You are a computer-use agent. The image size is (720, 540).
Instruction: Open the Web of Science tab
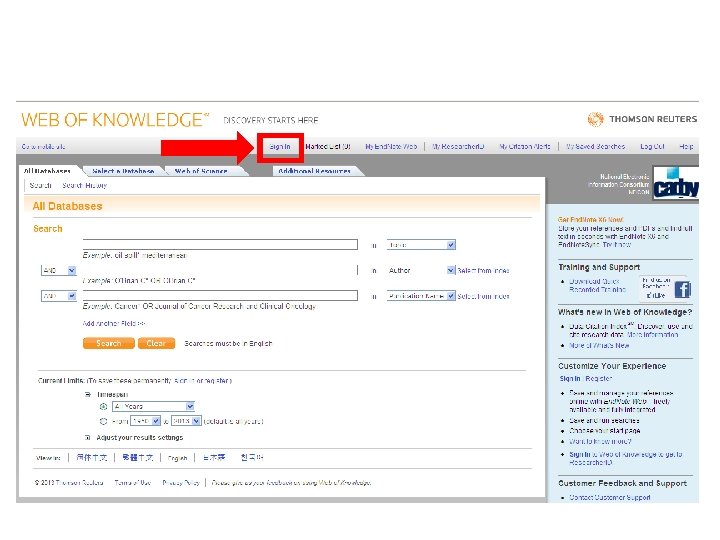pyautogui.click(x=201, y=171)
